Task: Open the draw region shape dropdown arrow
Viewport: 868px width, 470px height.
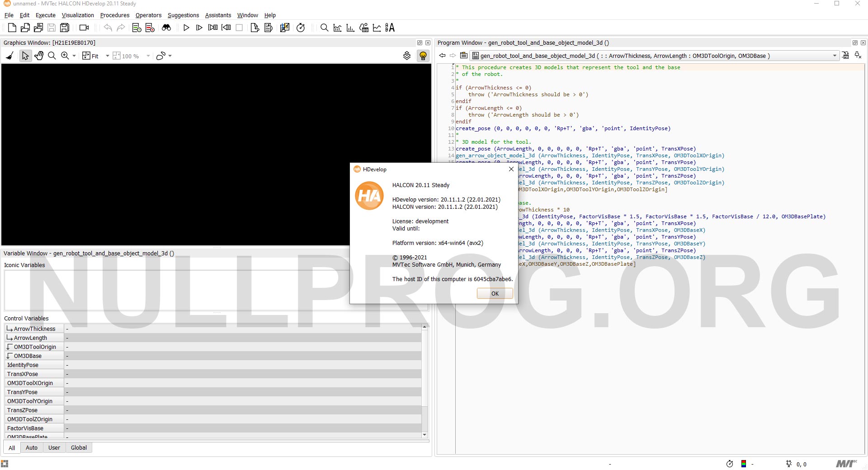Action: pos(170,56)
